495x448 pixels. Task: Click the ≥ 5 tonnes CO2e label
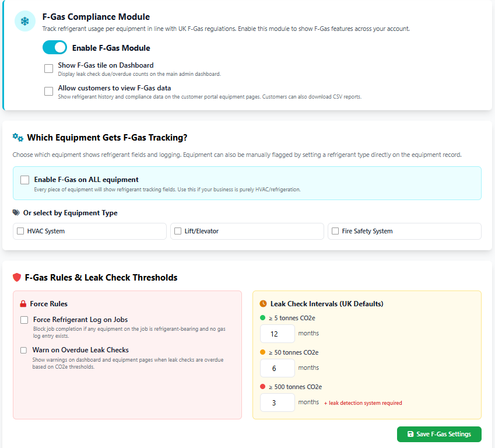292,318
